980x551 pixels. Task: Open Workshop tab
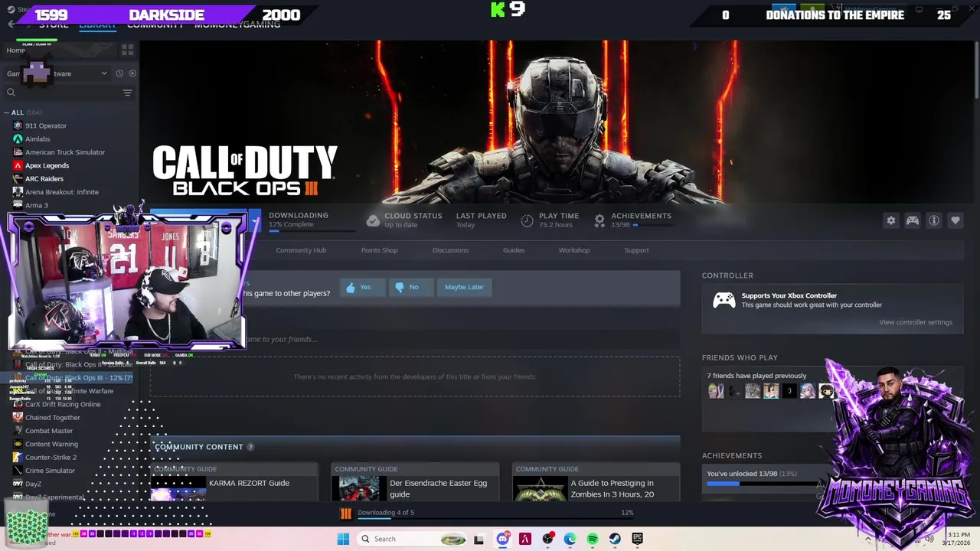(x=574, y=250)
